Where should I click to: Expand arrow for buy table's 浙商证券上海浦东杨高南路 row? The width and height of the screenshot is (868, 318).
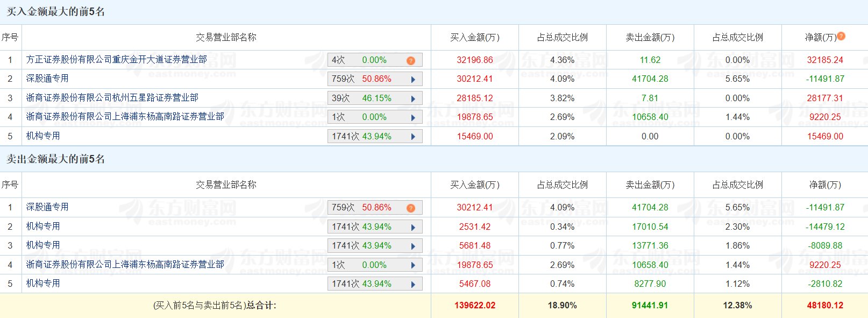click(413, 117)
